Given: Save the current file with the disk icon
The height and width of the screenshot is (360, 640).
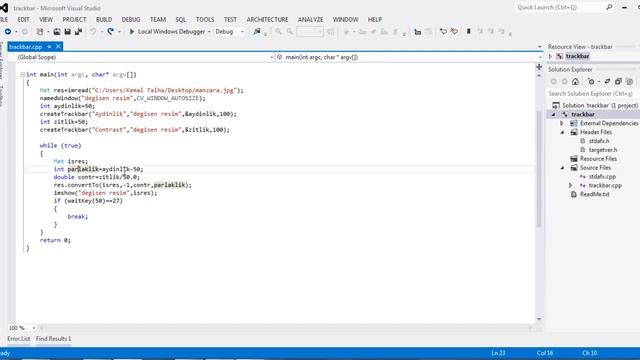Looking at the screenshot, I should click(67, 31).
